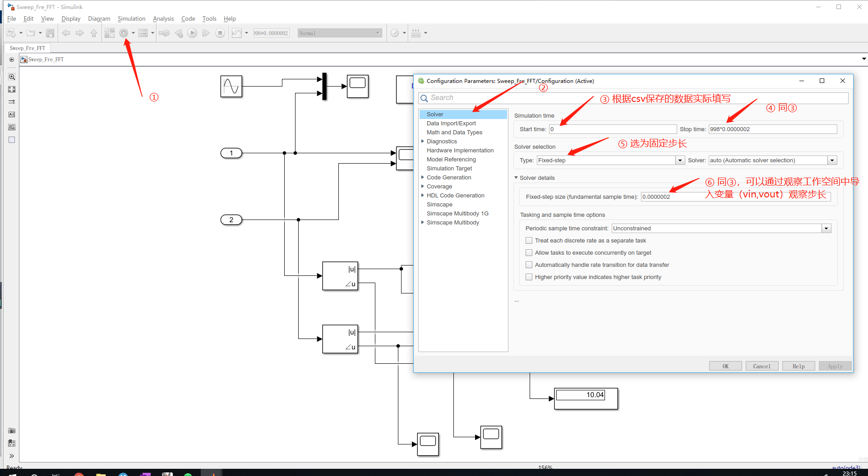The height and width of the screenshot is (476, 868).
Task: Click the simulation Stop time input field
Action: pos(772,129)
